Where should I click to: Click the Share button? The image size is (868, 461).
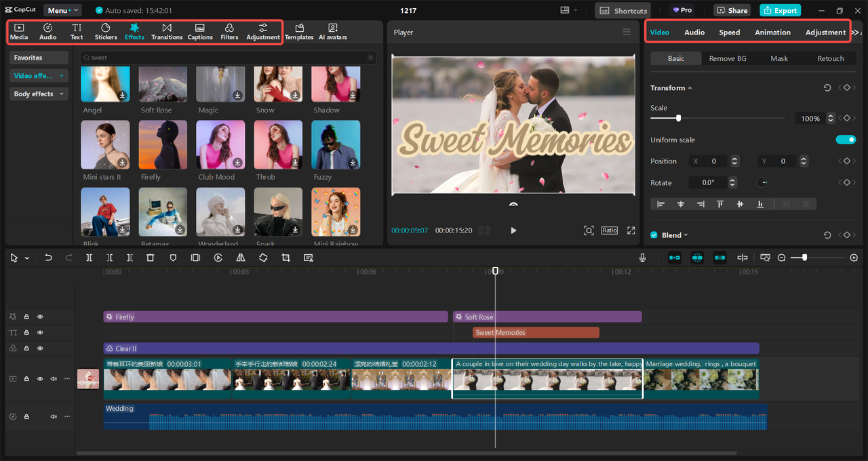coord(732,10)
